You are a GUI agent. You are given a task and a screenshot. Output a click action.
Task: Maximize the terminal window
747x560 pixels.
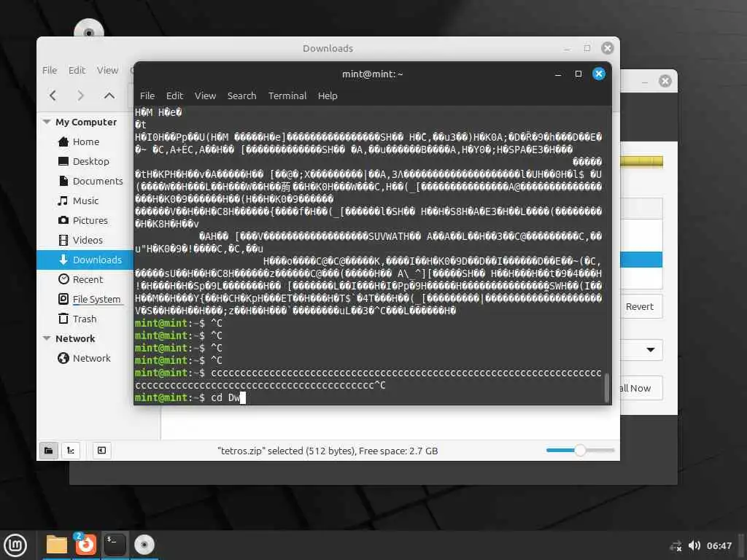pyautogui.click(x=578, y=74)
